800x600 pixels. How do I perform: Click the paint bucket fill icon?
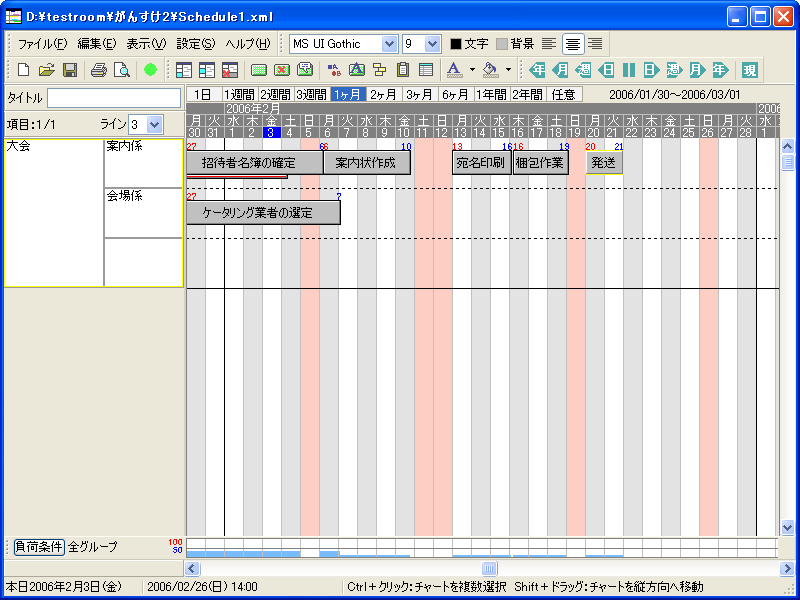[x=490, y=70]
